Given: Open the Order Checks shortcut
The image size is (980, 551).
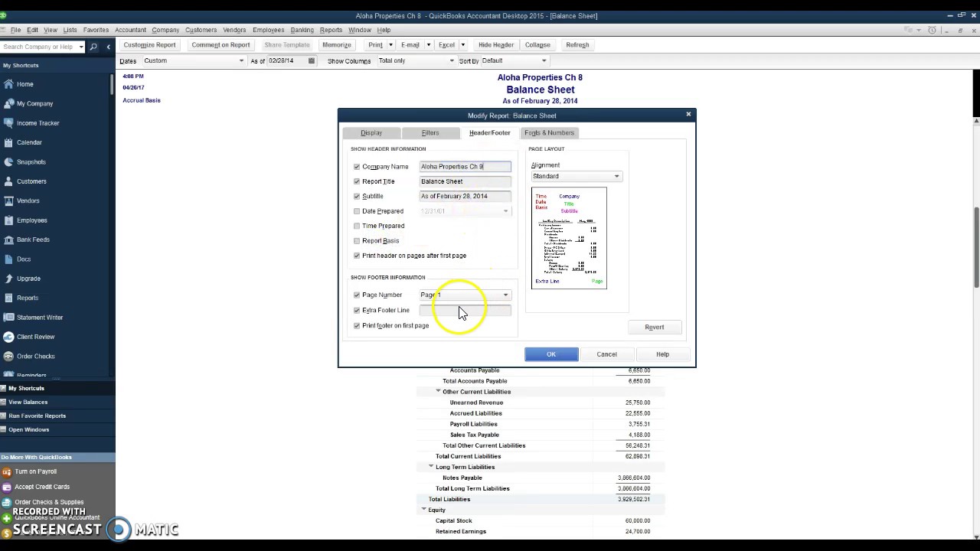Looking at the screenshot, I should pyautogui.click(x=35, y=357).
